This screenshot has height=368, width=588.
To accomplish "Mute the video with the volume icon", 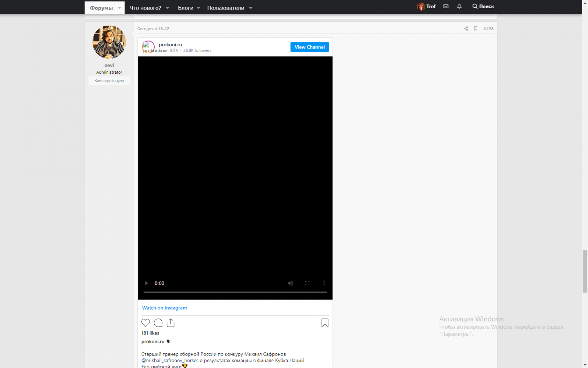I will pyautogui.click(x=290, y=283).
